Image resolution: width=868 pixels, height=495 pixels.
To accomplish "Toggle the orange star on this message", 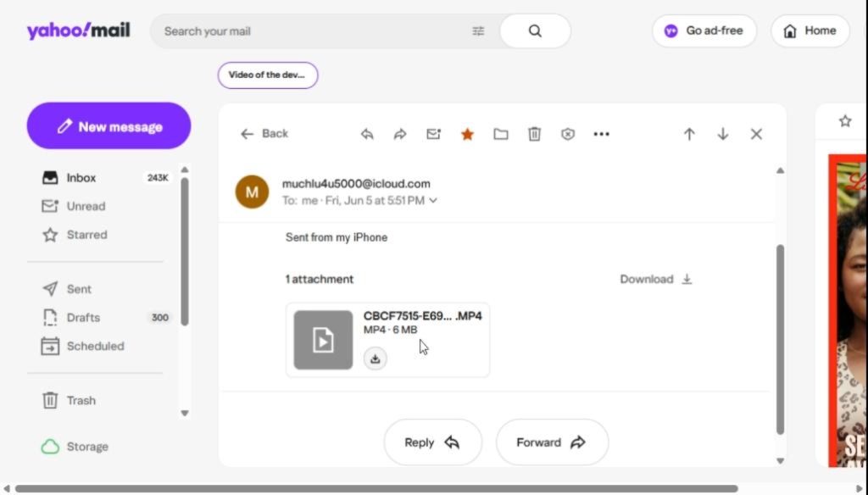I will coord(467,134).
